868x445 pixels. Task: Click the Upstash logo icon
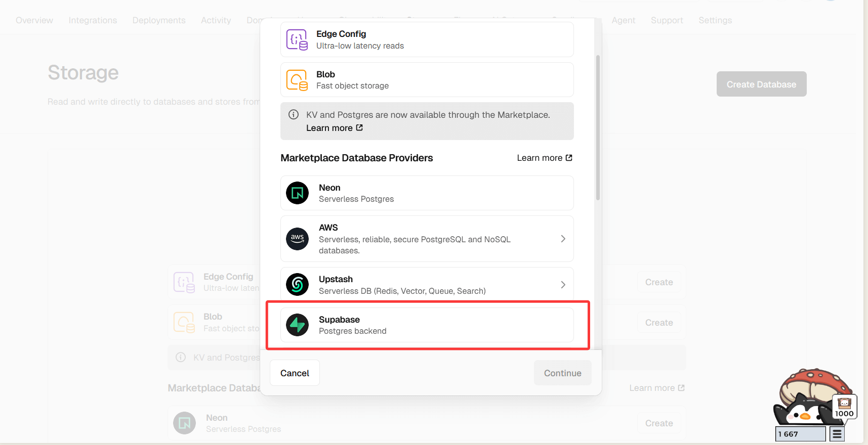tap(297, 285)
